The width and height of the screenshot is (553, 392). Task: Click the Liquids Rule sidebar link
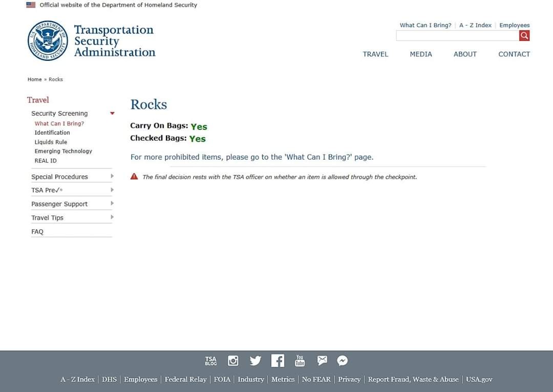click(51, 142)
